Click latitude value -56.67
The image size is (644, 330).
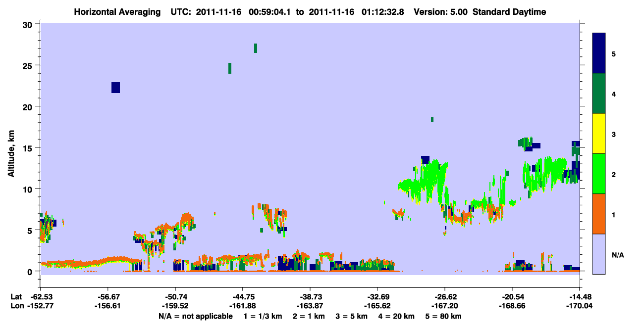point(107,297)
